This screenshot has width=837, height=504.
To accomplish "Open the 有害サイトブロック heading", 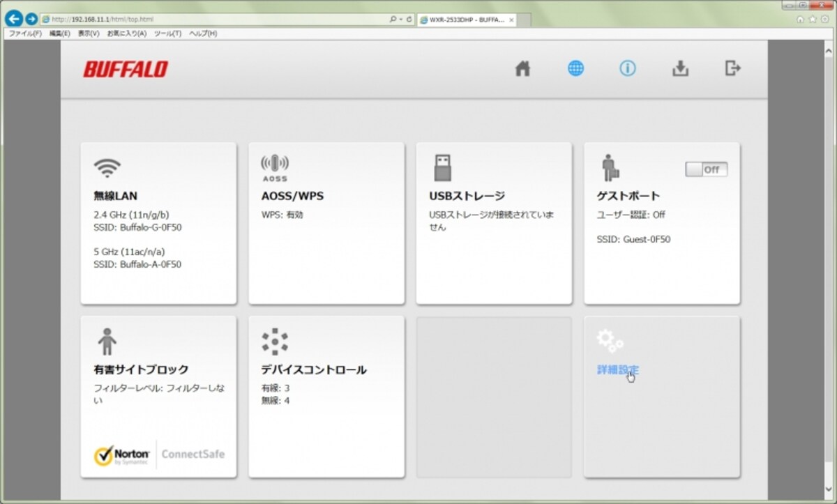I will pyautogui.click(x=141, y=369).
